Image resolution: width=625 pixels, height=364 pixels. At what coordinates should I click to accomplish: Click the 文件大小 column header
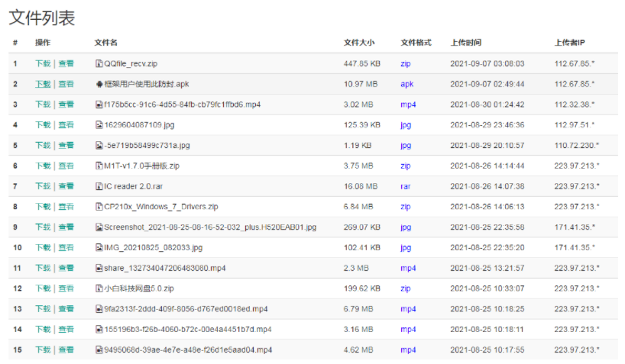pyautogui.click(x=359, y=43)
